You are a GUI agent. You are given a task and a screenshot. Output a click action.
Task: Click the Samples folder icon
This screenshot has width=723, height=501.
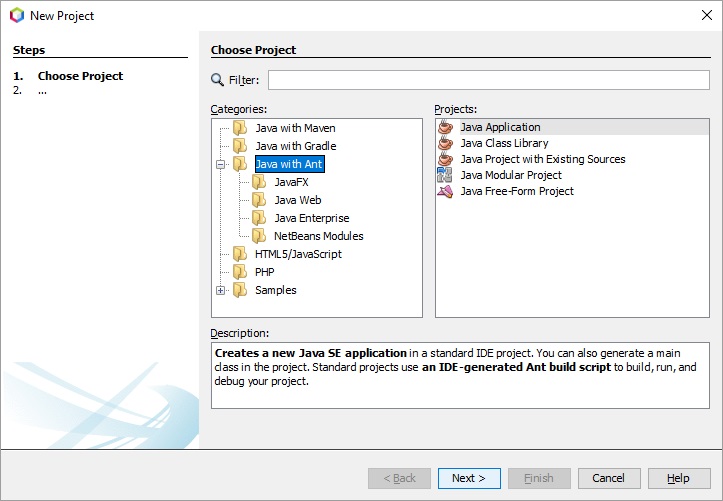click(240, 289)
